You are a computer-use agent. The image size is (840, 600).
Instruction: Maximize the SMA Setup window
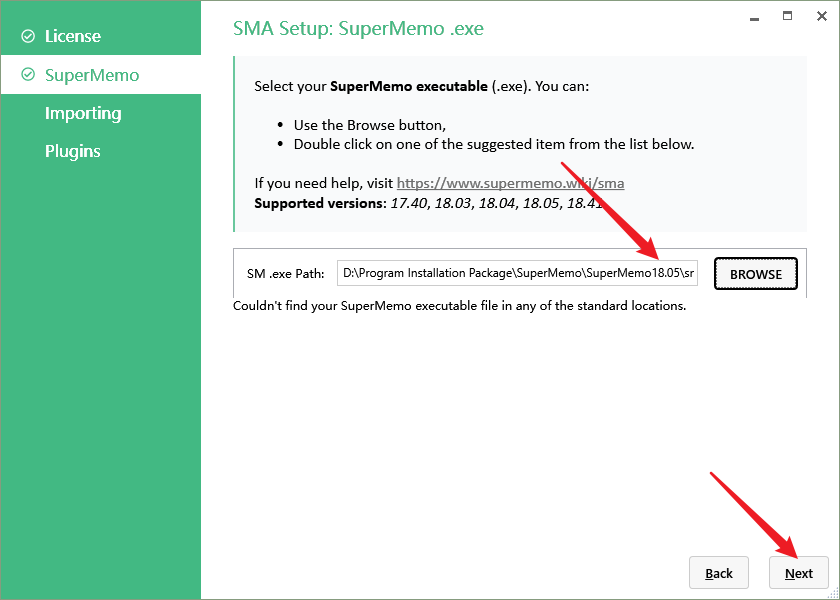coord(788,16)
